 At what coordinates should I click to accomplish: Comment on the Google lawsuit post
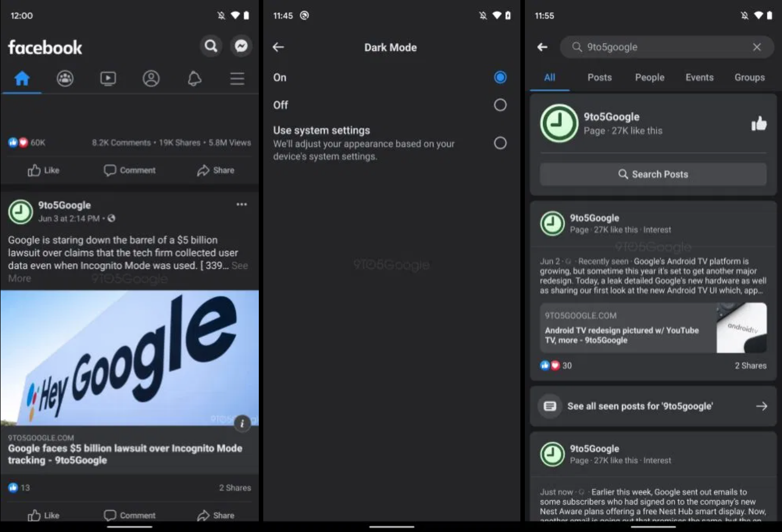[x=130, y=515]
